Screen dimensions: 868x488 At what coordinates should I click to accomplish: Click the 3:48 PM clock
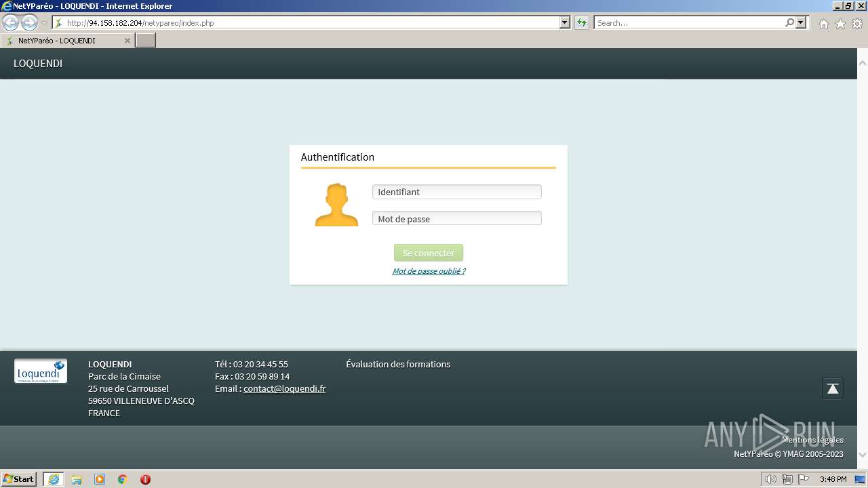point(833,479)
